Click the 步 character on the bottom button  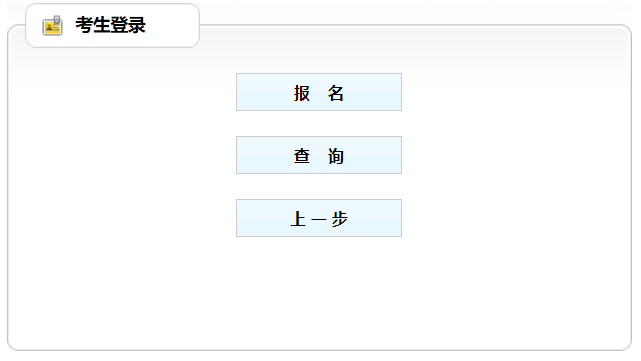tap(340, 219)
